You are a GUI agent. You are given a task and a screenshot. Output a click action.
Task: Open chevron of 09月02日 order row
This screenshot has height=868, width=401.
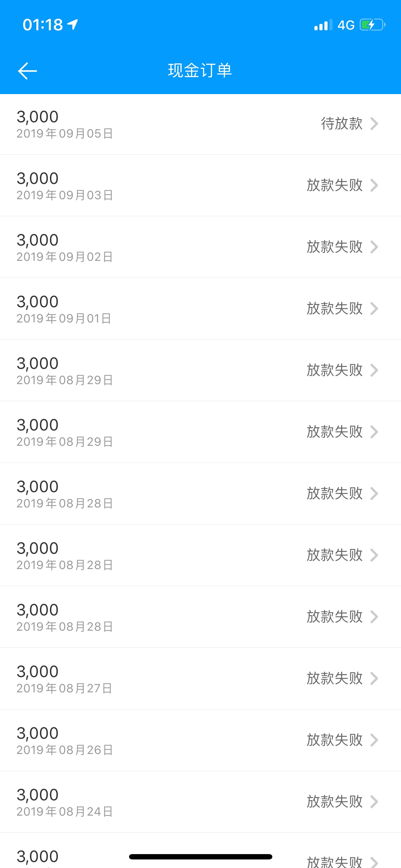click(374, 247)
